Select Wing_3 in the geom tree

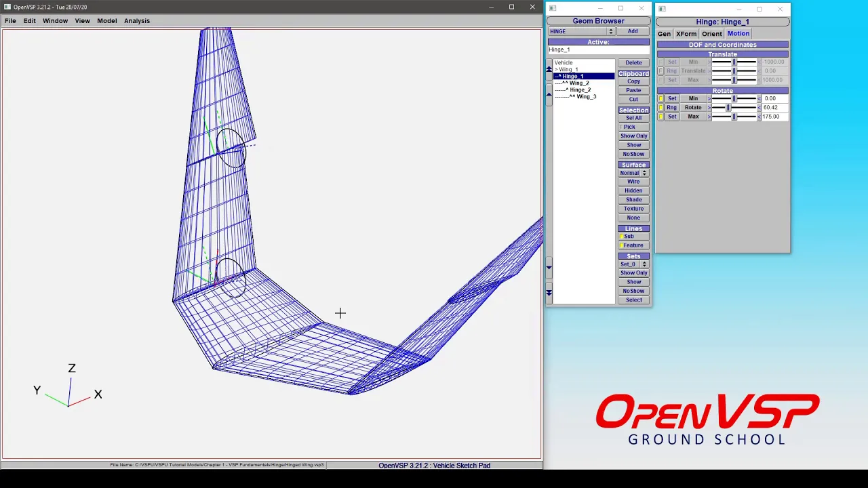pyautogui.click(x=584, y=97)
